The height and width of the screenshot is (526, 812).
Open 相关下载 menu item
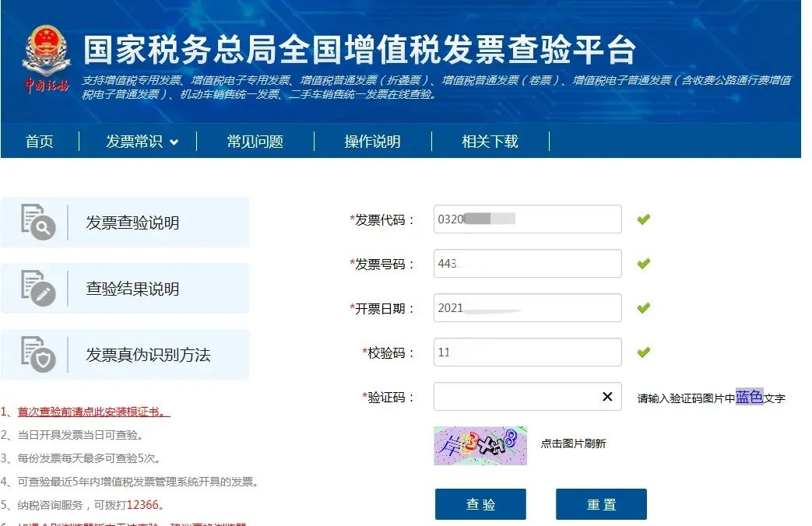click(490, 142)
